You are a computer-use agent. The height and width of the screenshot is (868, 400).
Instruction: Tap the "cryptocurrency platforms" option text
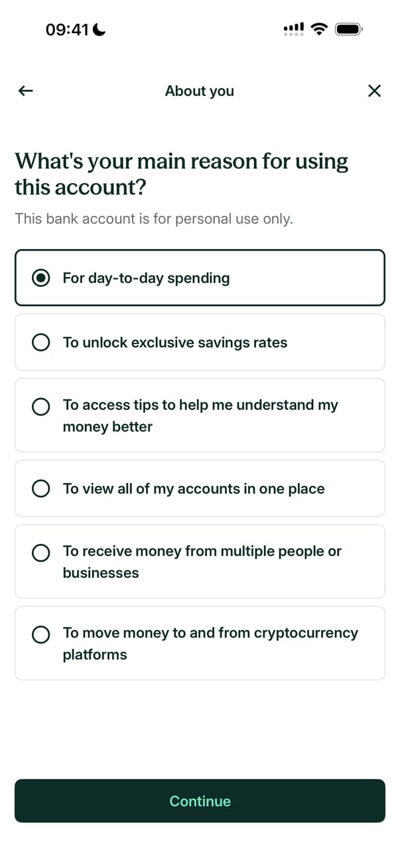(210, 643)
